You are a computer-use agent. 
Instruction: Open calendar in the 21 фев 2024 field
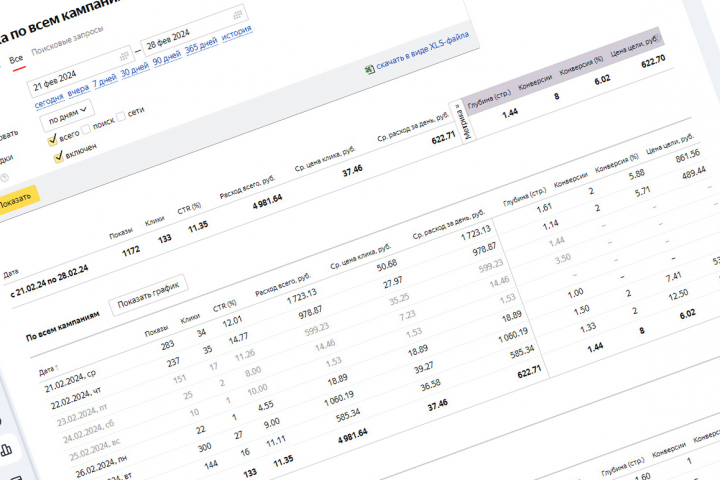(x=124, y=56)
